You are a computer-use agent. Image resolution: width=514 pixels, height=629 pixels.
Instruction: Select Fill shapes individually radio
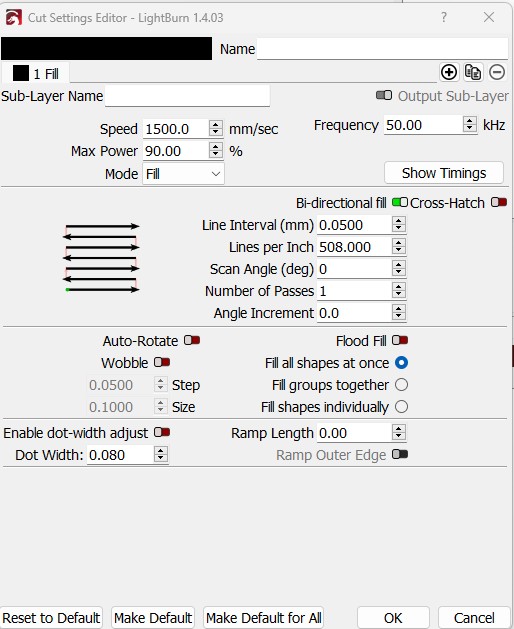[401, 407]
